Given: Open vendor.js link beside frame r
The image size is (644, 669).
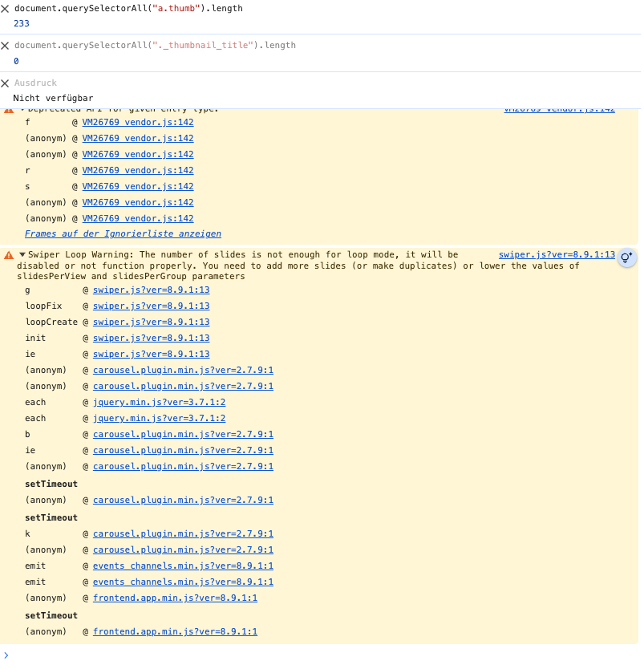Looking at the screenshot, I should click(x=137, y=170).
